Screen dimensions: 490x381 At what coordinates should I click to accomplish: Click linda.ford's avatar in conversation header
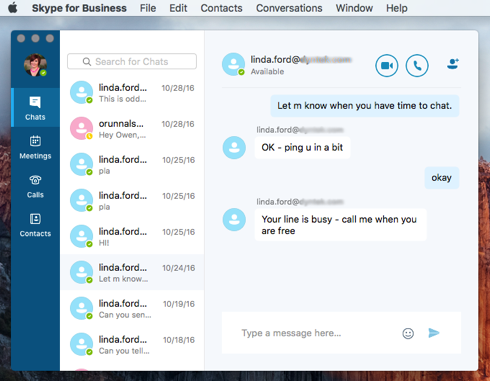tap(233, 64)
